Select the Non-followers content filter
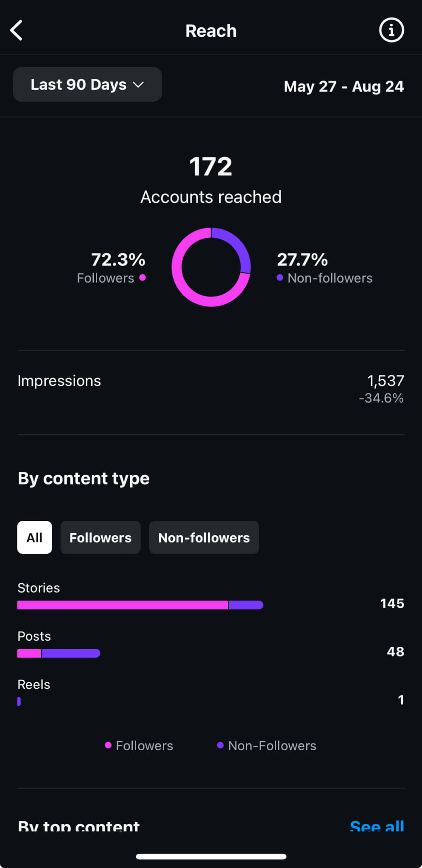 pos(204,537)
